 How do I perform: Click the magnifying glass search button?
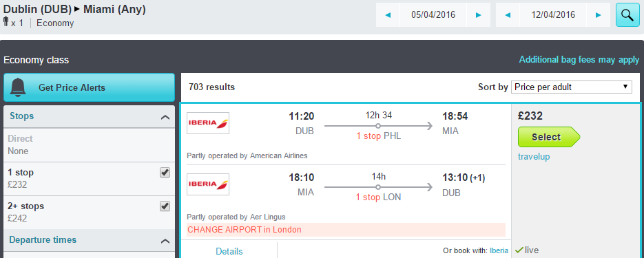coord(627,14)
